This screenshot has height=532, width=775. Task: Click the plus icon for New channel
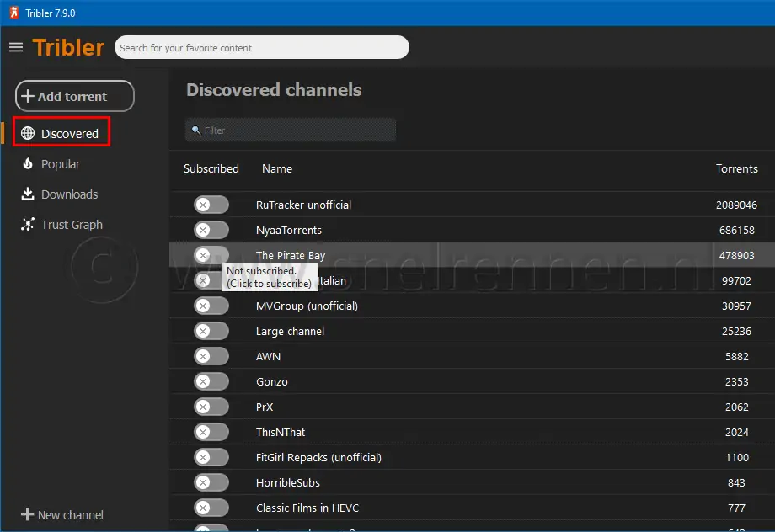(x=27, y=514)
